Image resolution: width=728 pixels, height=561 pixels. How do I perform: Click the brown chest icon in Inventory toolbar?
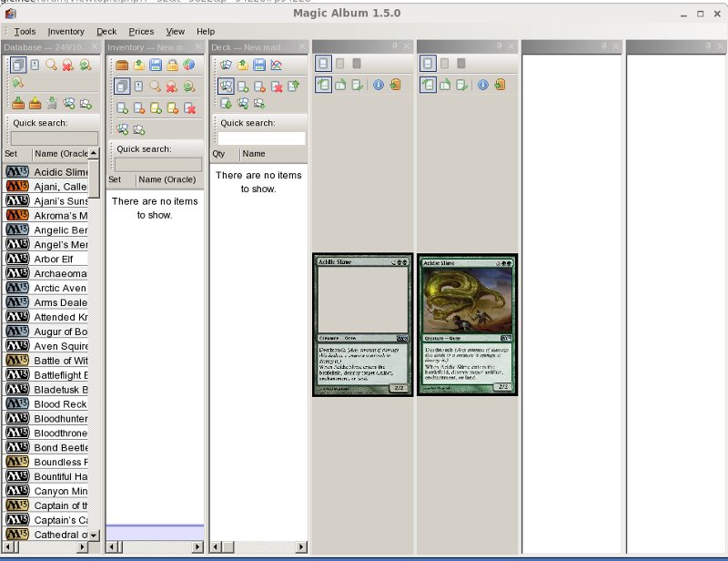click(122, 65)
